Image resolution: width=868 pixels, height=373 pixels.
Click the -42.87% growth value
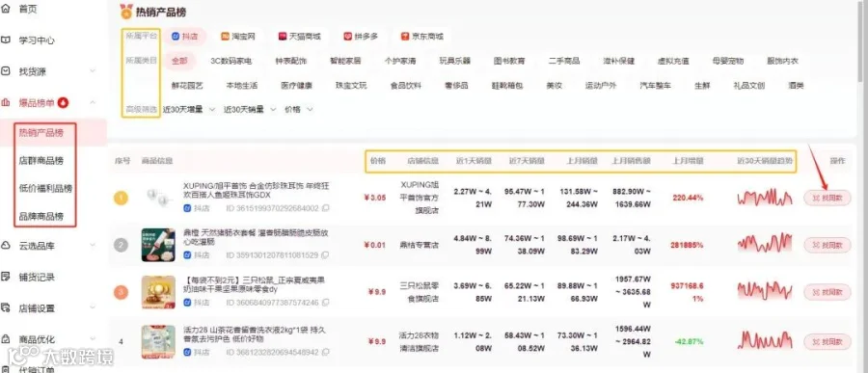(x=688, y=341)
